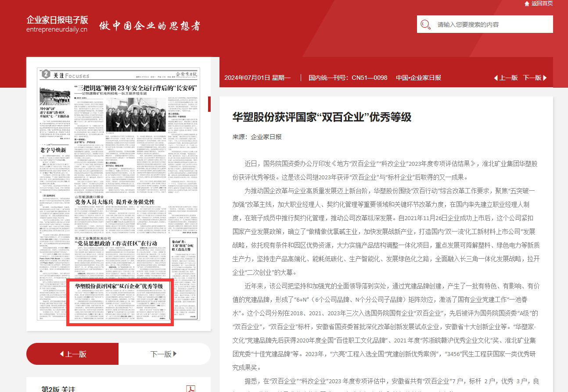Click the article title 华塑股份获评国家"双百企业"优秀等级
Image resolution: width=568 pixels, height=392 pixels.
[x=322, y=117]
